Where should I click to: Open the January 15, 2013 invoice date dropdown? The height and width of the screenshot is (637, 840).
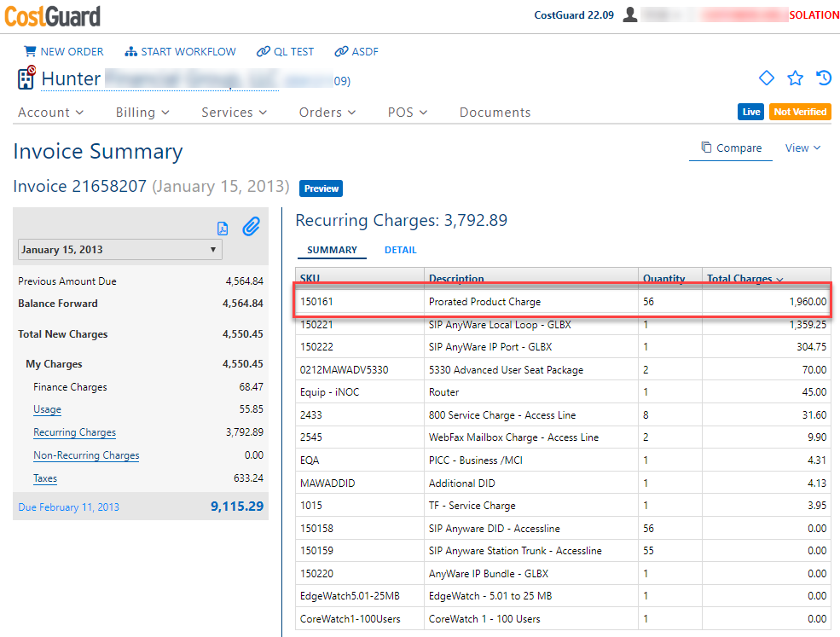(x=119, y=249)
